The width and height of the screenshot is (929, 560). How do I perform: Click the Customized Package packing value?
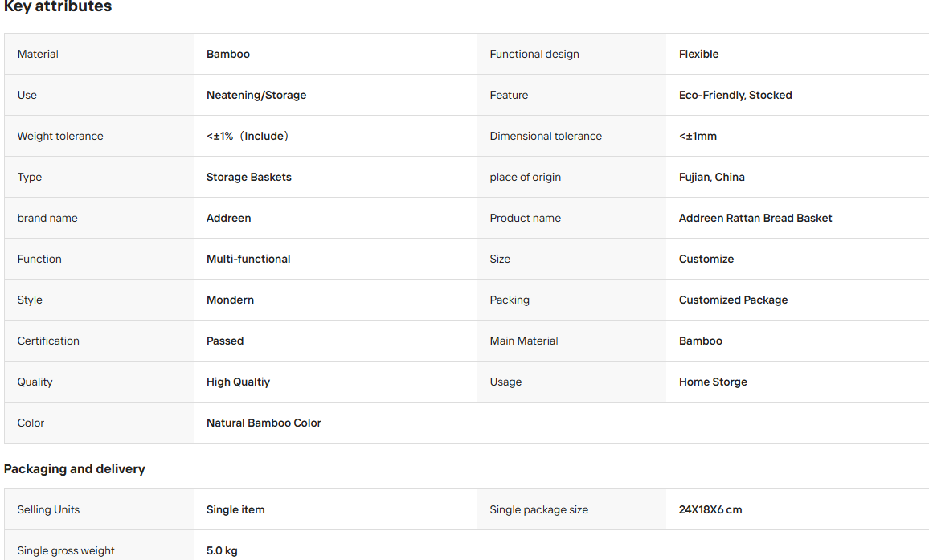[x=734, y=300]
